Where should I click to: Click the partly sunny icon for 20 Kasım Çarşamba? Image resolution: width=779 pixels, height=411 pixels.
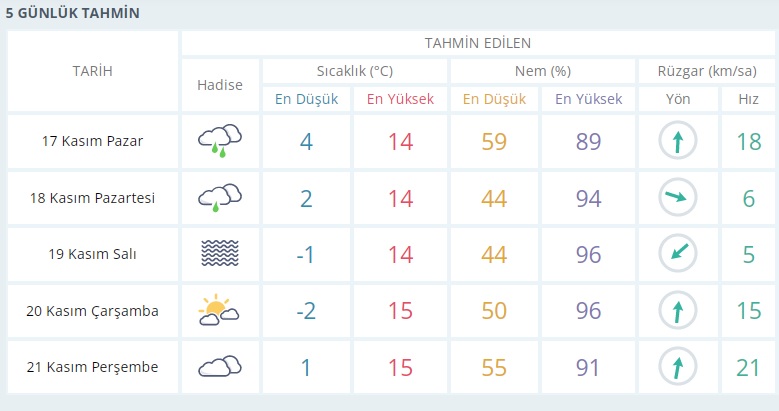click(x=220, y=311)
